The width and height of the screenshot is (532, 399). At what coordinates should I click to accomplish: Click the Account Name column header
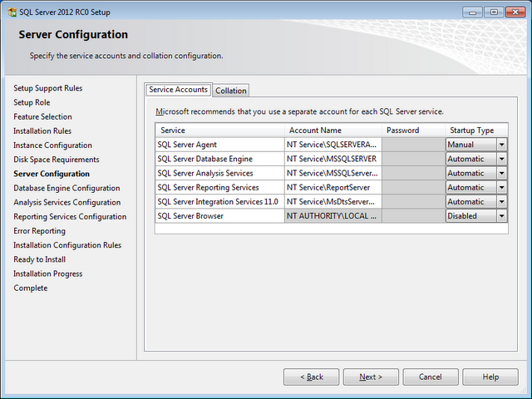[332, 131]
